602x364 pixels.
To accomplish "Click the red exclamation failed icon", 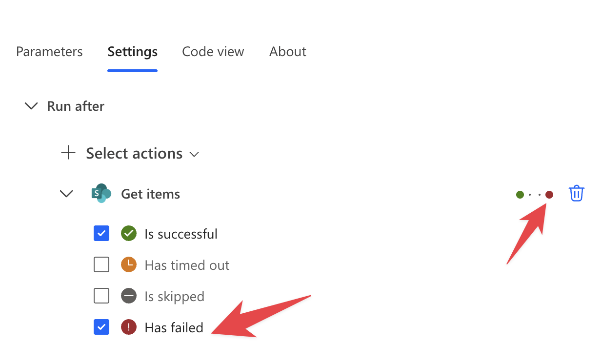I will 129,327.
